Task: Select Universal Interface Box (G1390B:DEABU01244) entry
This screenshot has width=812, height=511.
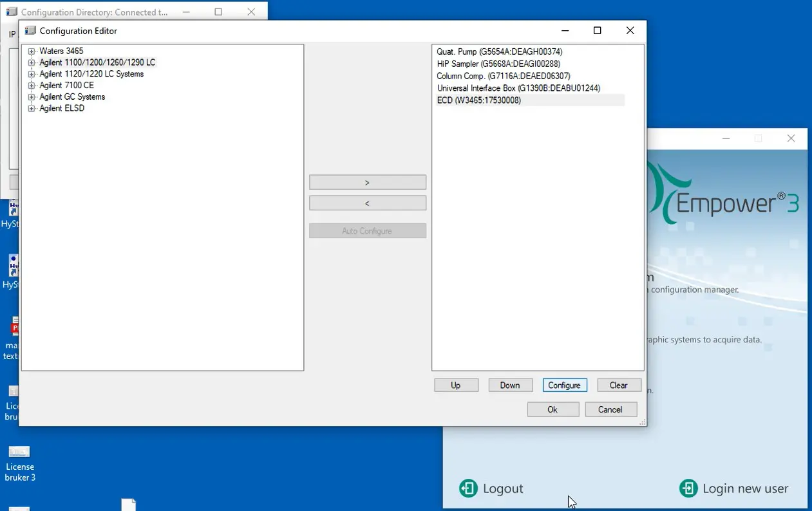Action: coord(518,88)
